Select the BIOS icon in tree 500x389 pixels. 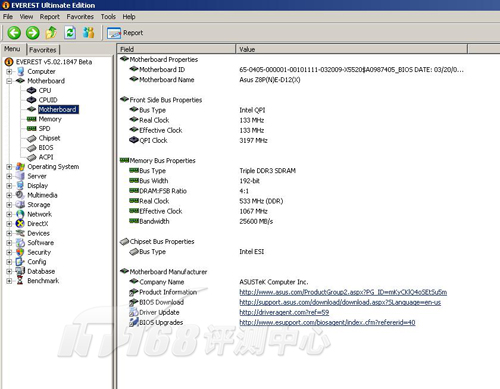click(x=31, y=148)
